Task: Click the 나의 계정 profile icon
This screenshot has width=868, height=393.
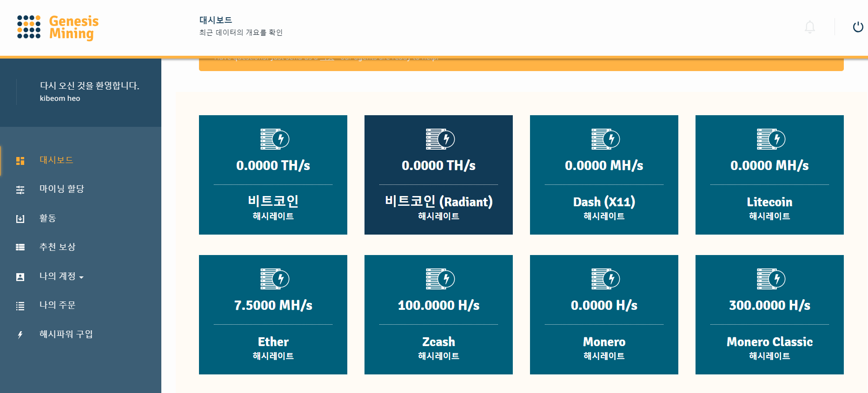Action: (20, 277)
